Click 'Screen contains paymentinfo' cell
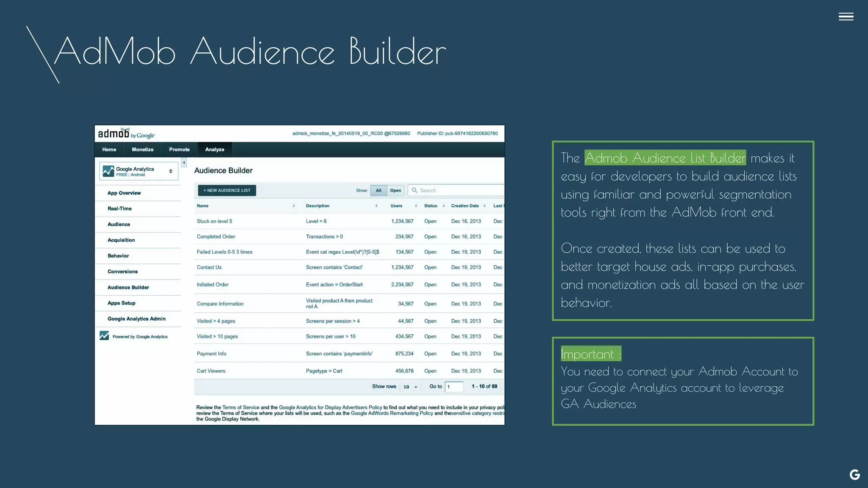Screen dimensions: 868x488 point(339,354)
